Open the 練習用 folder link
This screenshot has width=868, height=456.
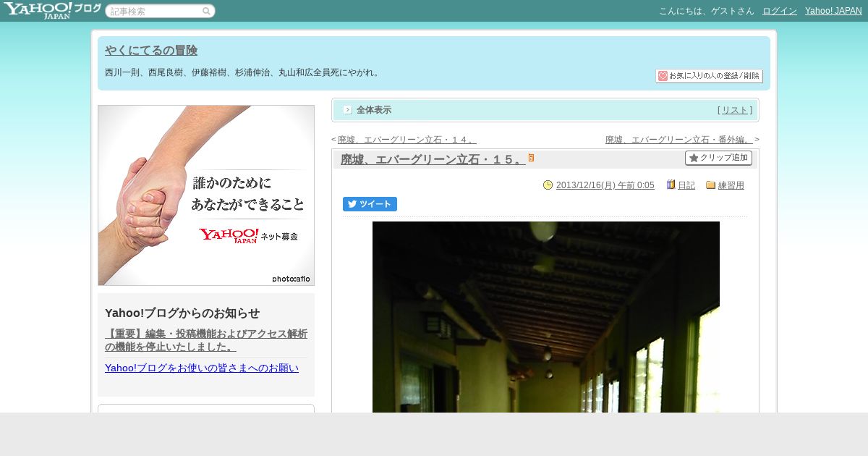[731, 185]
